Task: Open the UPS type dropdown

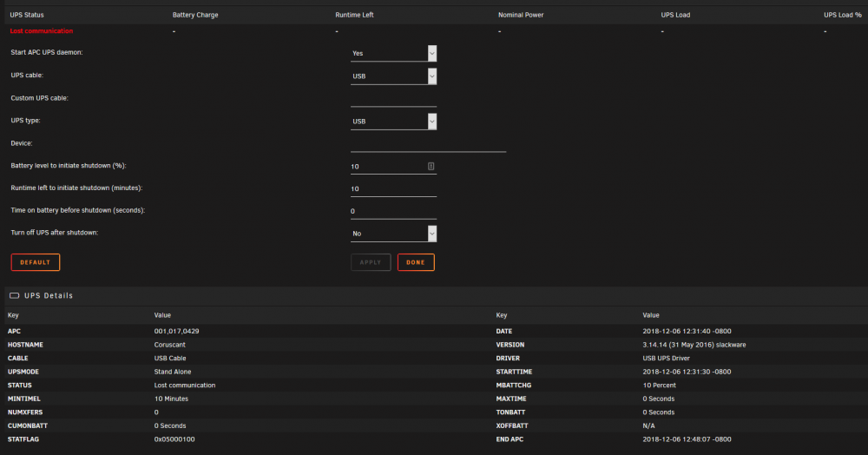Action: (x=393, y=122)
